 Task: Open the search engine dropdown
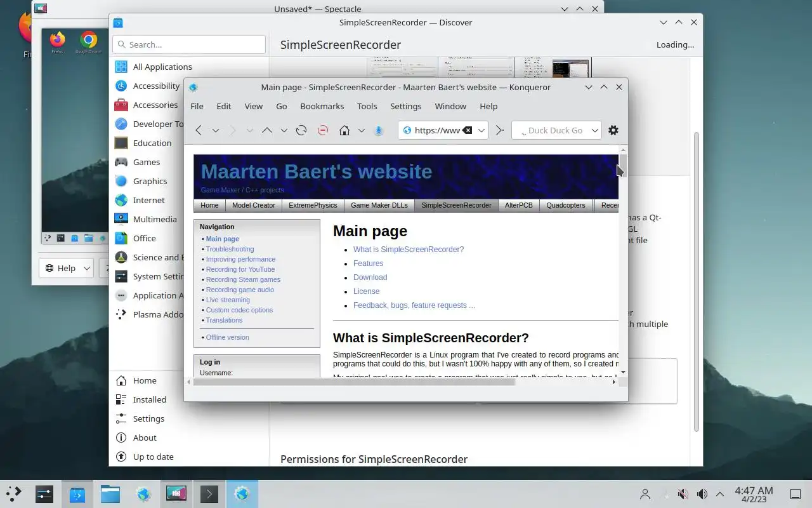click(595, 130)
